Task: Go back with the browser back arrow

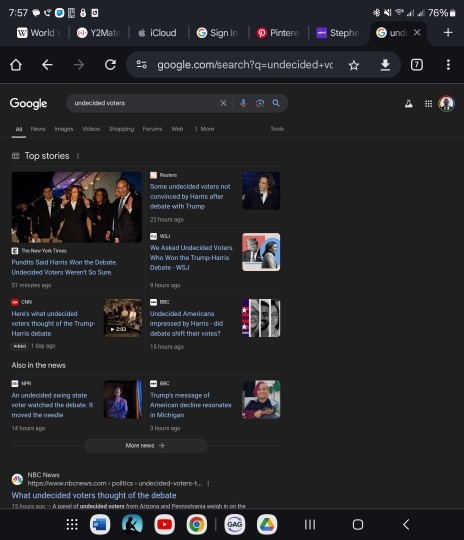Action: (47, 65)
